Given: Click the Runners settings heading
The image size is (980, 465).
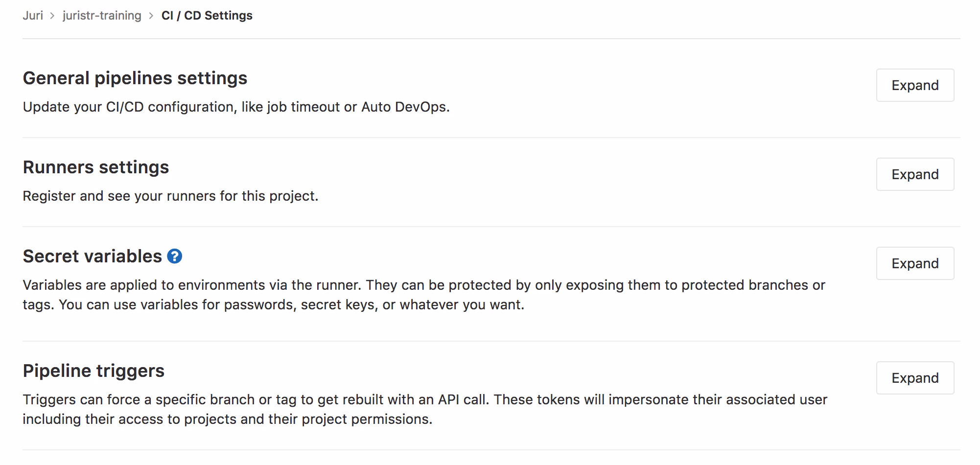Looking at the screenshot, I should tap(96, 167).
